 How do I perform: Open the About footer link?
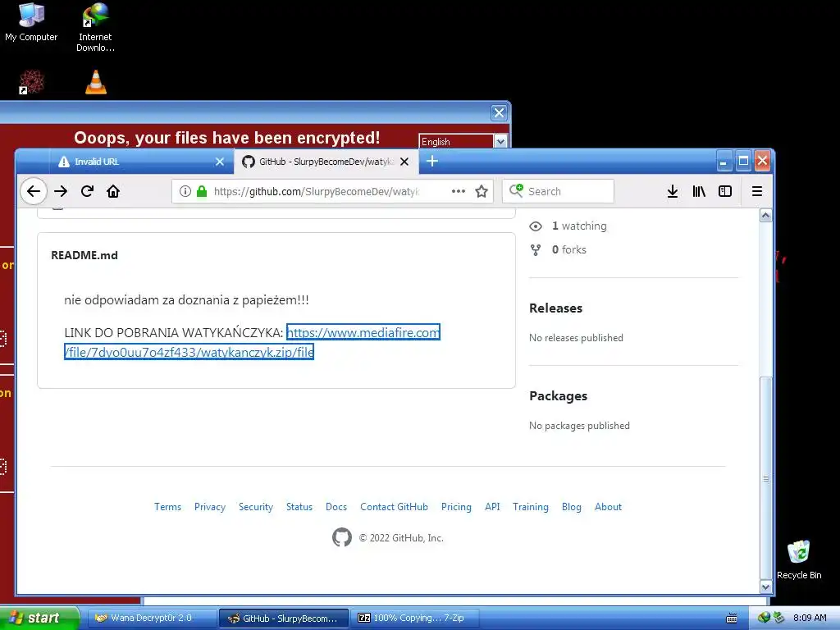608,507
